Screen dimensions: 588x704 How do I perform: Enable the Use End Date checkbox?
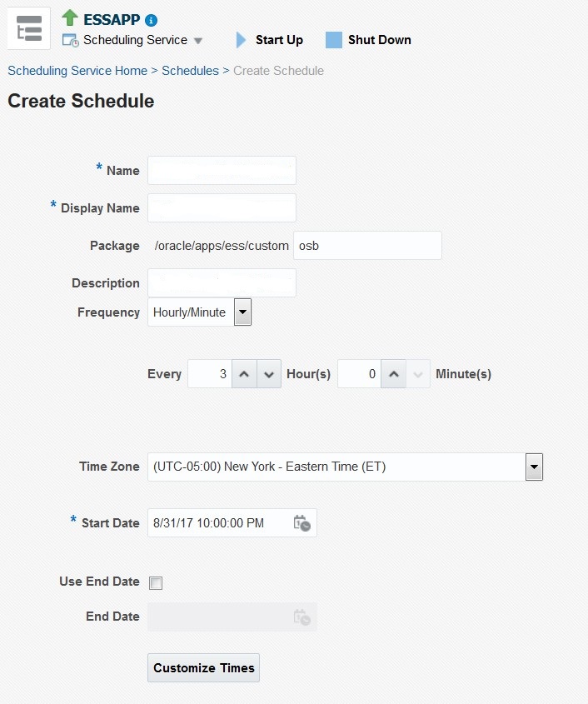click(156, 582)
